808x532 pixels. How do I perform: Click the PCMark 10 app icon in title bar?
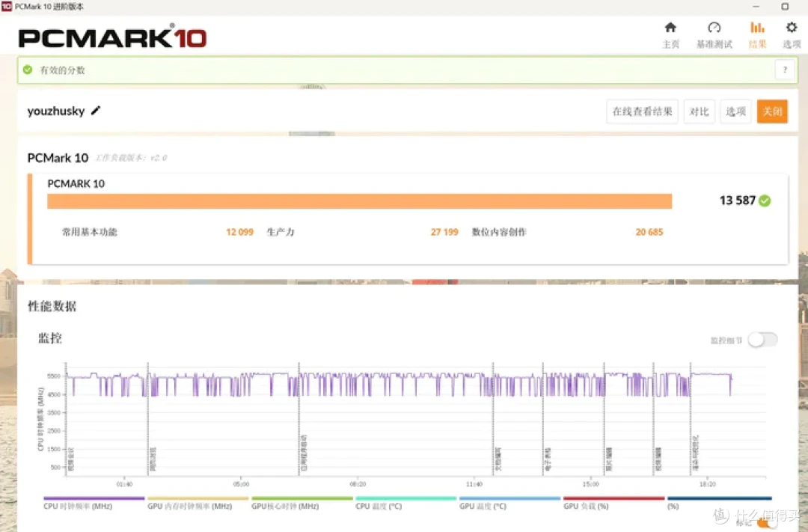click(6, 6)
